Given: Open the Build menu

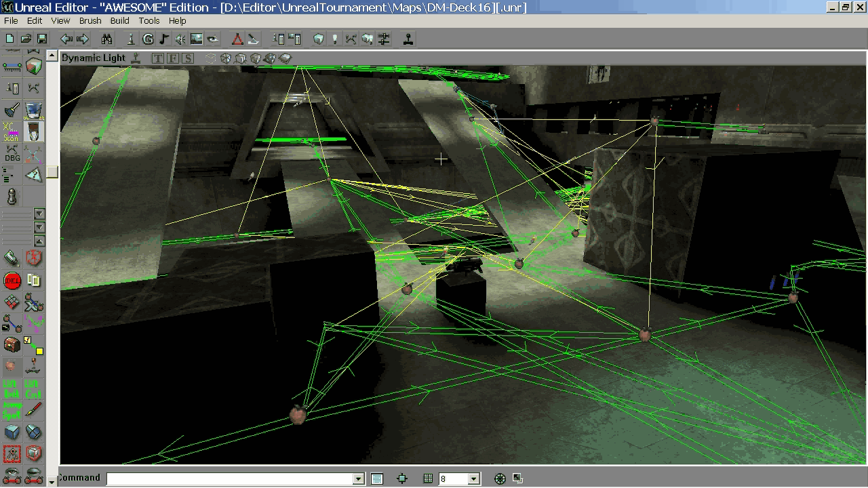Looking at the screenshot, I should 120,21.
